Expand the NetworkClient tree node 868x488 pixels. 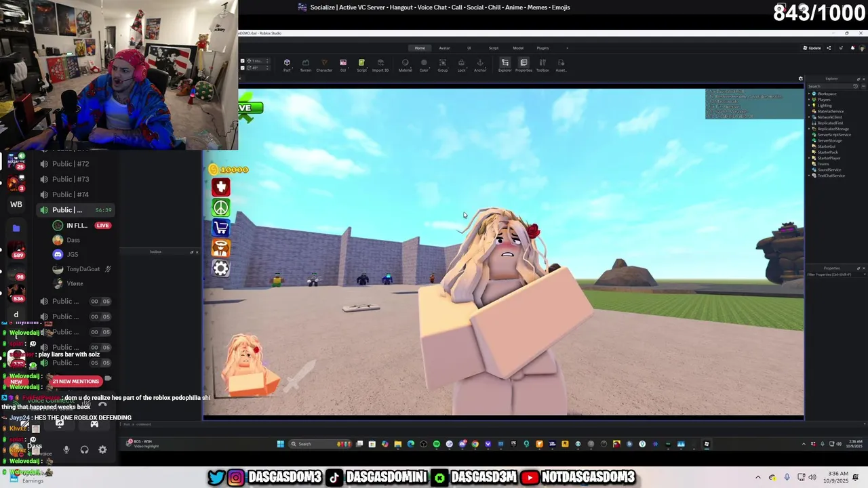(810, 117)
